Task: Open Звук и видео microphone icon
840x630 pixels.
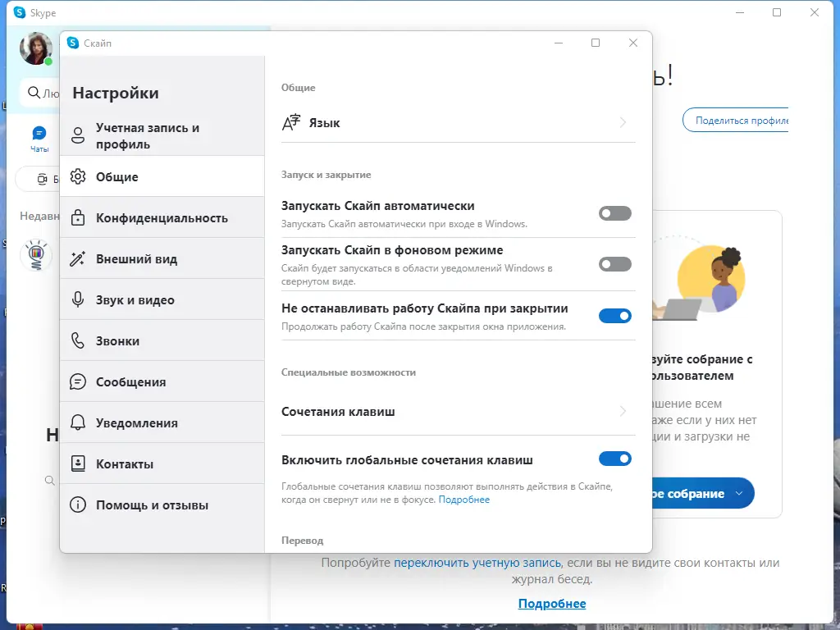Action: pyautogui.click(x=78, y=299)
